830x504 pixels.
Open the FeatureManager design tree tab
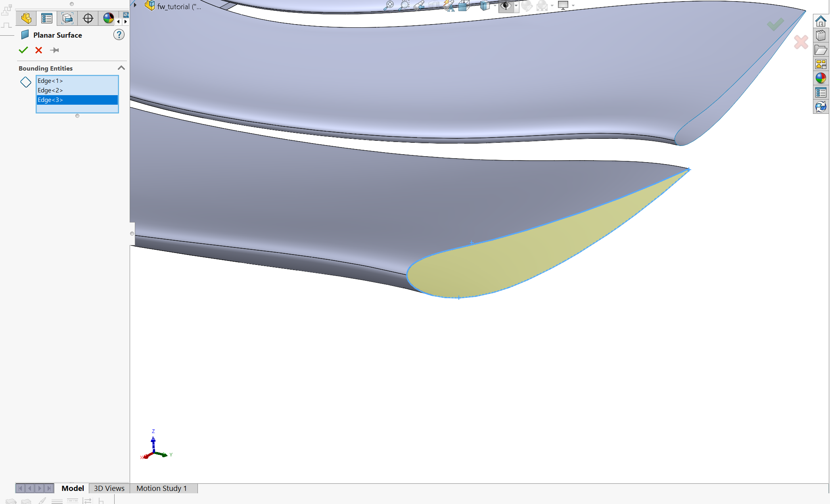(x=26, y=18)
